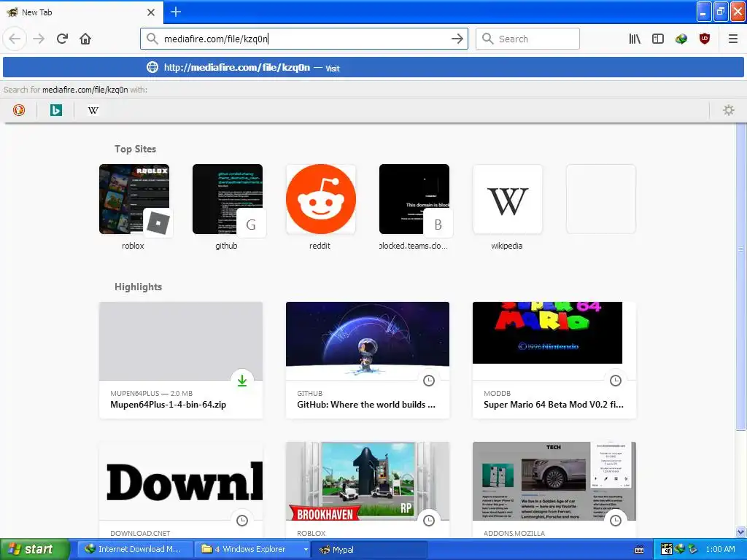Click the HFS system tray icon

click(x=667, y=550)
